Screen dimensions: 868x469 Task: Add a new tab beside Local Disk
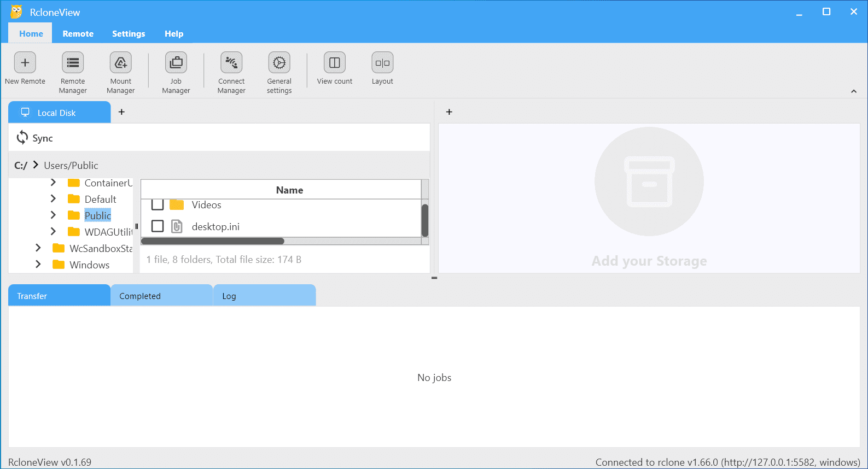click(x=121, y=112)
